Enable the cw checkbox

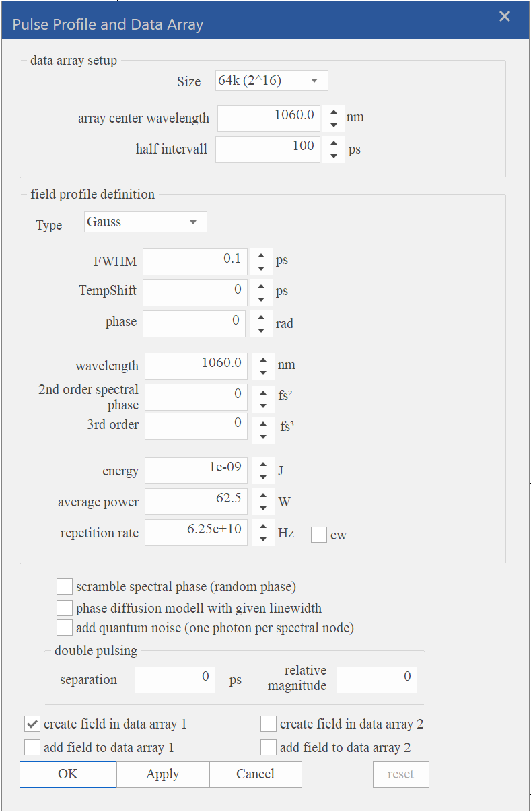319,535
